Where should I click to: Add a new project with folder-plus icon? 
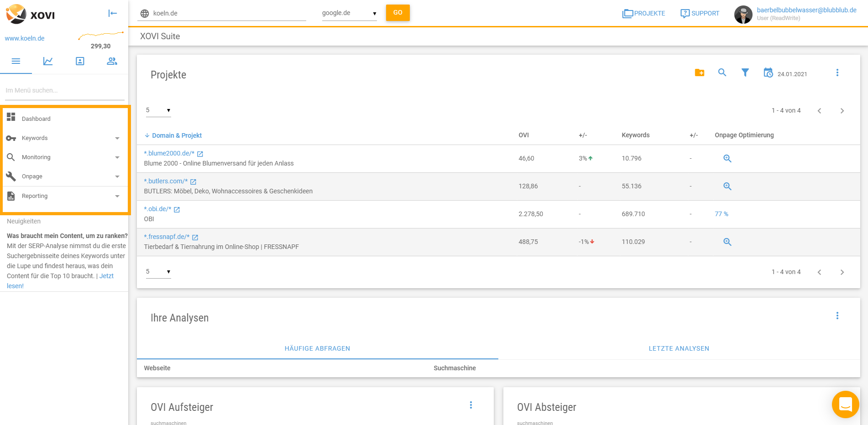point(700,73)
